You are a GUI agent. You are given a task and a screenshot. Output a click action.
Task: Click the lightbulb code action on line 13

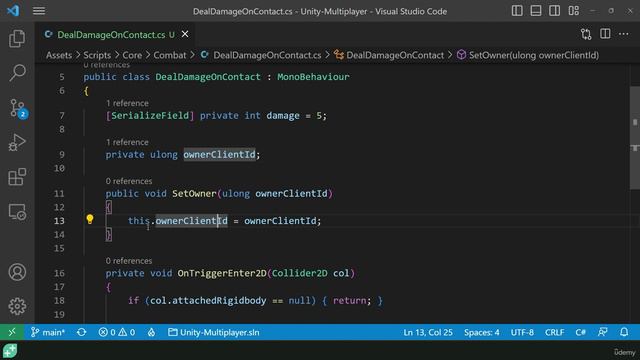coord(90,220)
